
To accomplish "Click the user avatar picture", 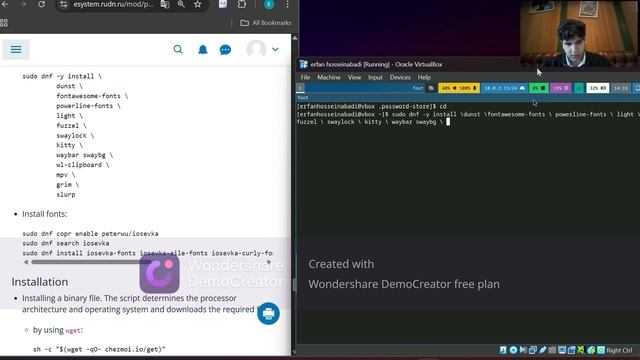I will tap(256, 49).
